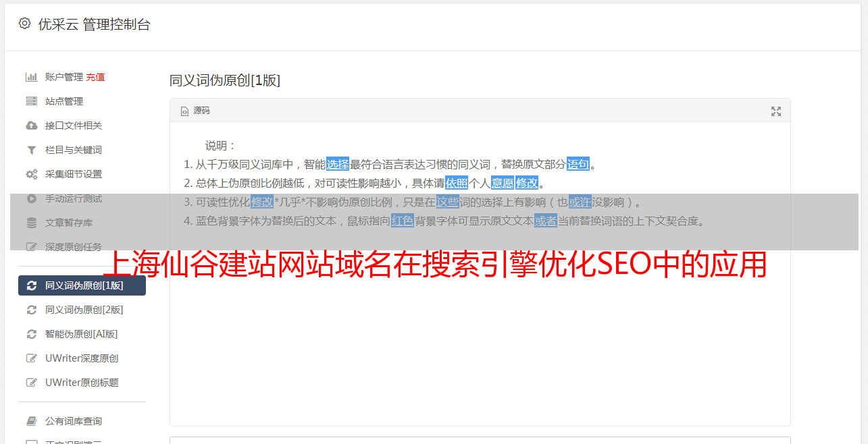Switch to 源码 source view

[195, 111]
